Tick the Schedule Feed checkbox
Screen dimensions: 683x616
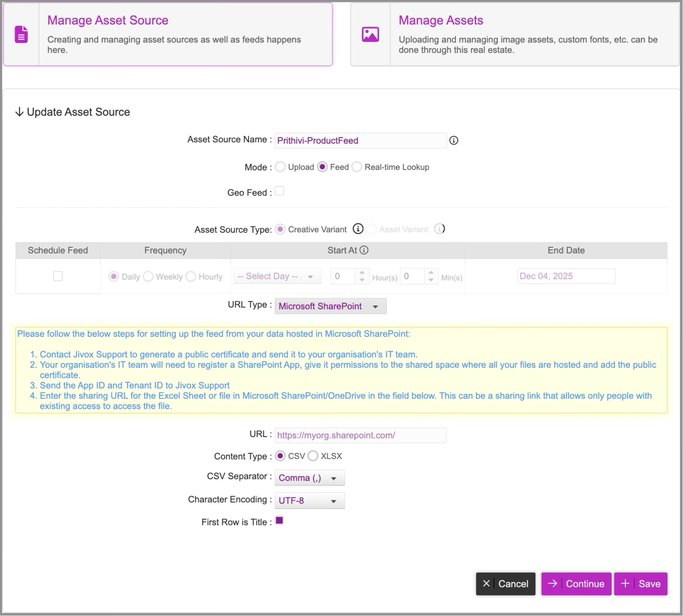[x=58, y=276]
